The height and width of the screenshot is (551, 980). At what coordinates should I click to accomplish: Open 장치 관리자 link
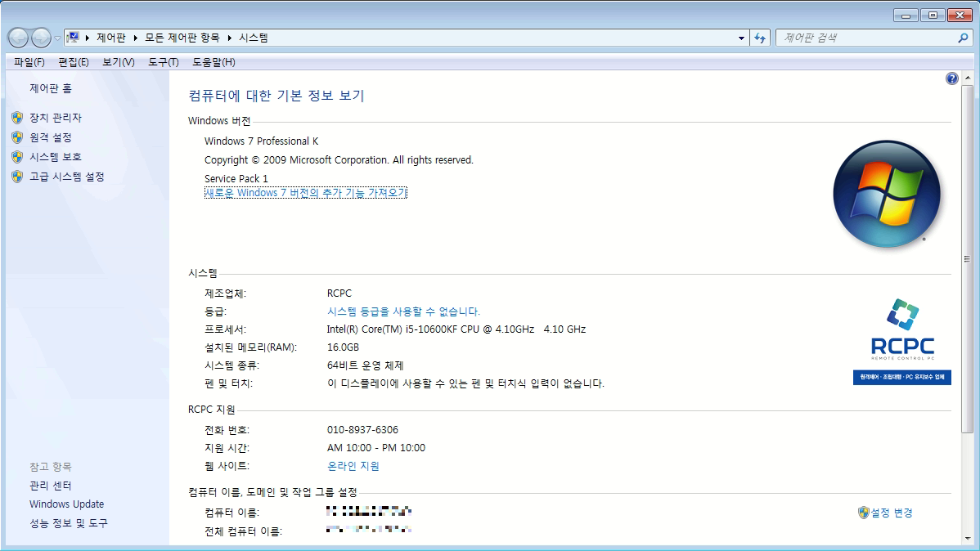tap(56, 118)
